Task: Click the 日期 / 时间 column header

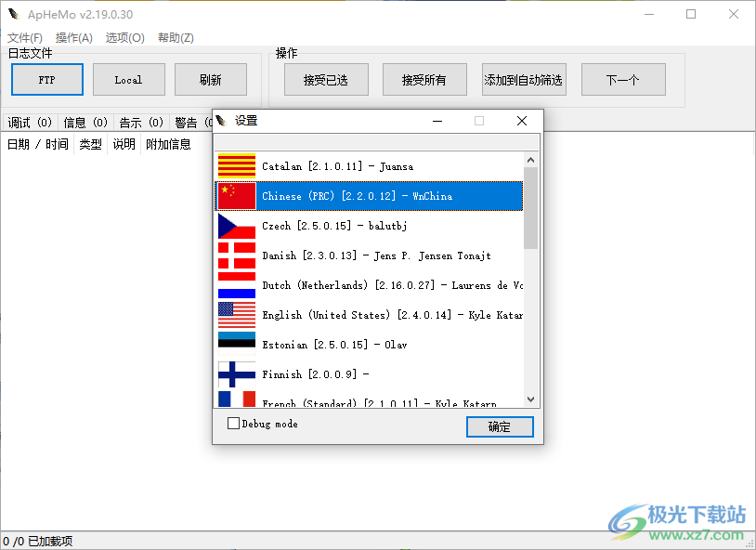Action: [x=37, y=144]
